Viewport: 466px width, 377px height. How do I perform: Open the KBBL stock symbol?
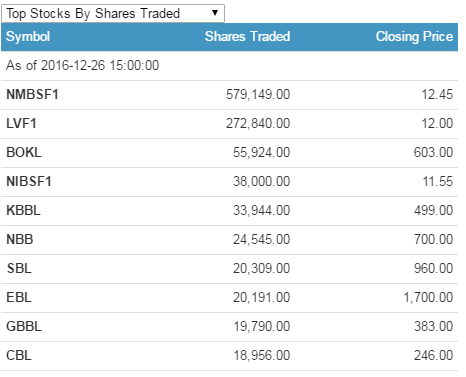coord(23,210)
